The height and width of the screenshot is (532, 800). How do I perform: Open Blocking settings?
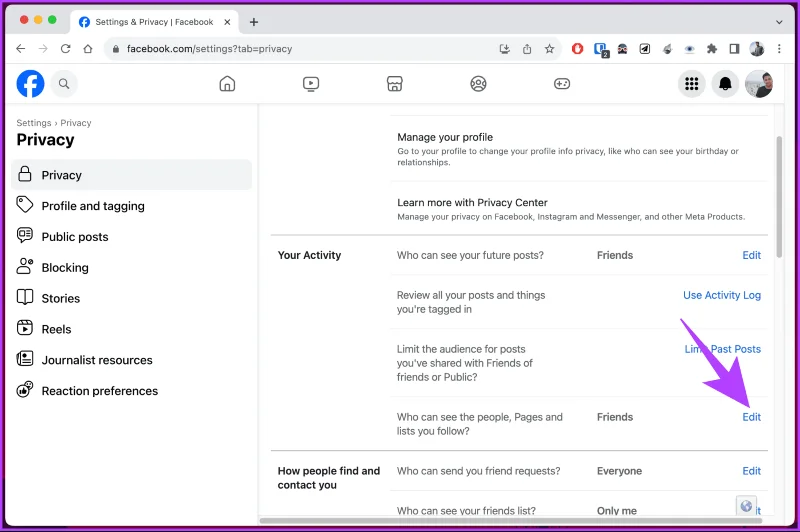[x=131, y=268]
